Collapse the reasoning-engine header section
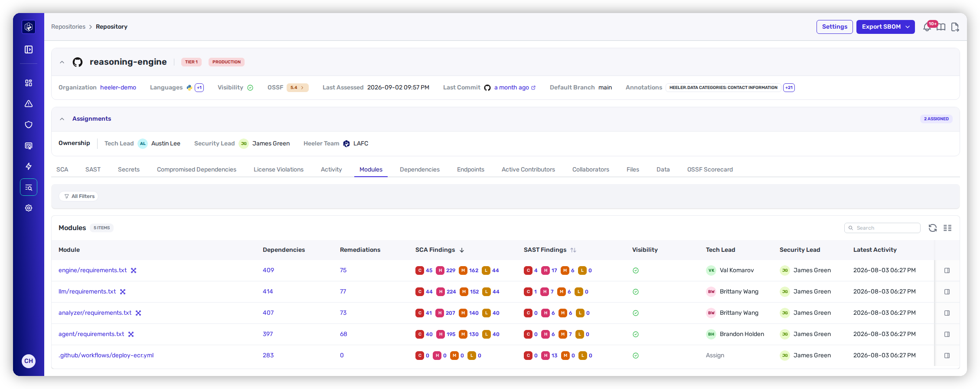This screenshot has height=389, width=980. pyautogui.click(x=62, y=62)
